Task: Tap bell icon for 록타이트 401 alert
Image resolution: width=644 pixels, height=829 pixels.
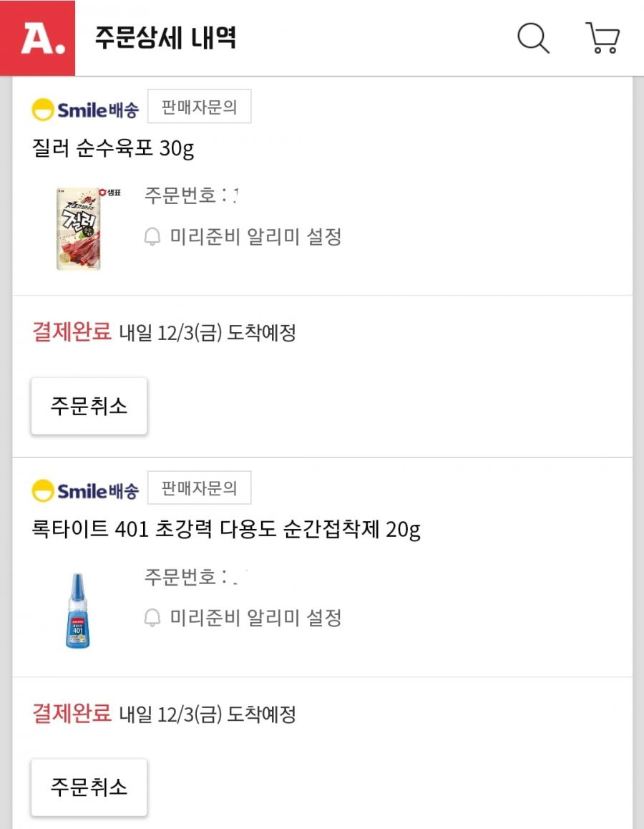Action: click(x=152, y=617)
